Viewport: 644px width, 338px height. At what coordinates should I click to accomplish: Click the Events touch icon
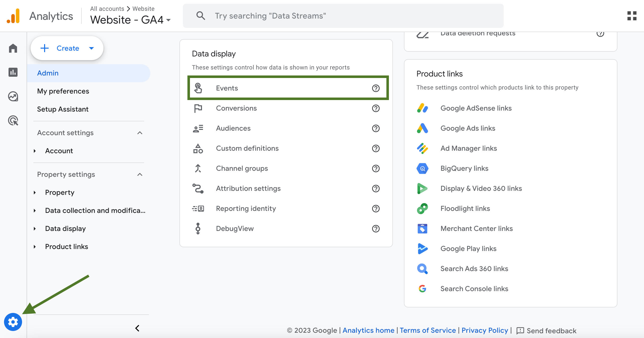click(x=198, y=88)
